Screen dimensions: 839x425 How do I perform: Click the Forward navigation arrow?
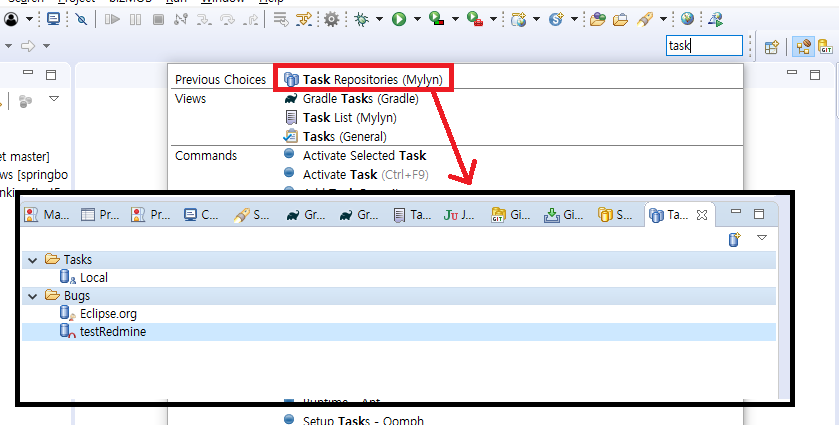[28, 46]
